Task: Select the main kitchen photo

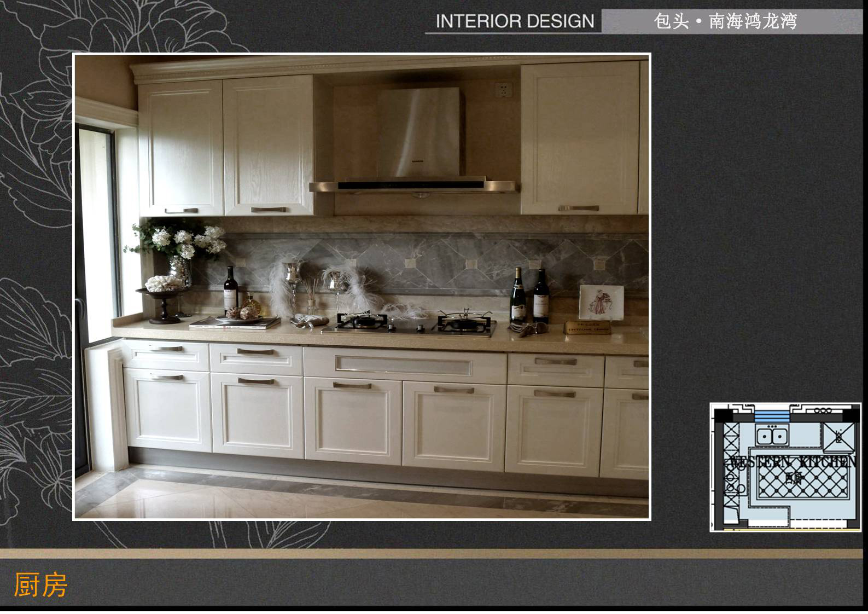Action: [362, 286]
